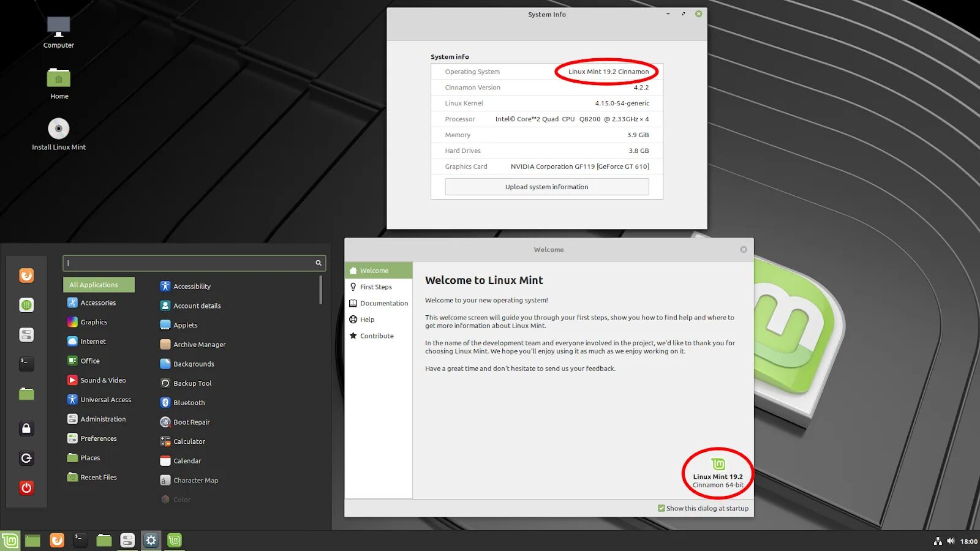This screenshot has height=551, width=980.
Task: Open the Files launcher in the panel
Action: pos(104,540)
